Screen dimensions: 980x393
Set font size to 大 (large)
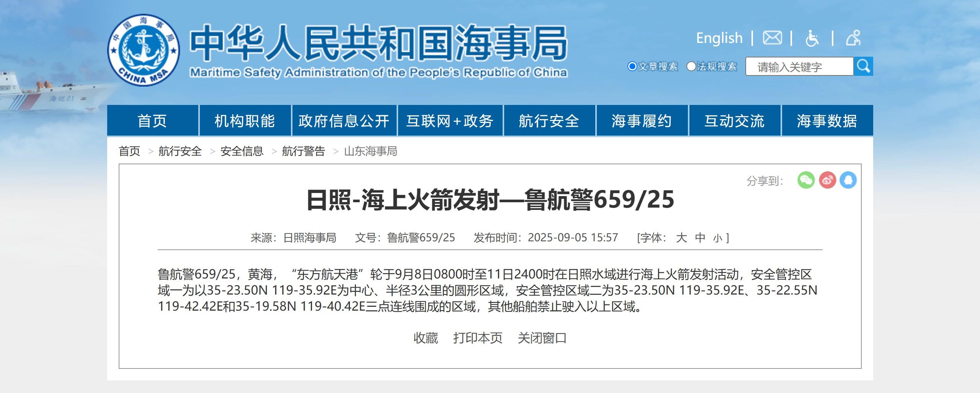681,238
